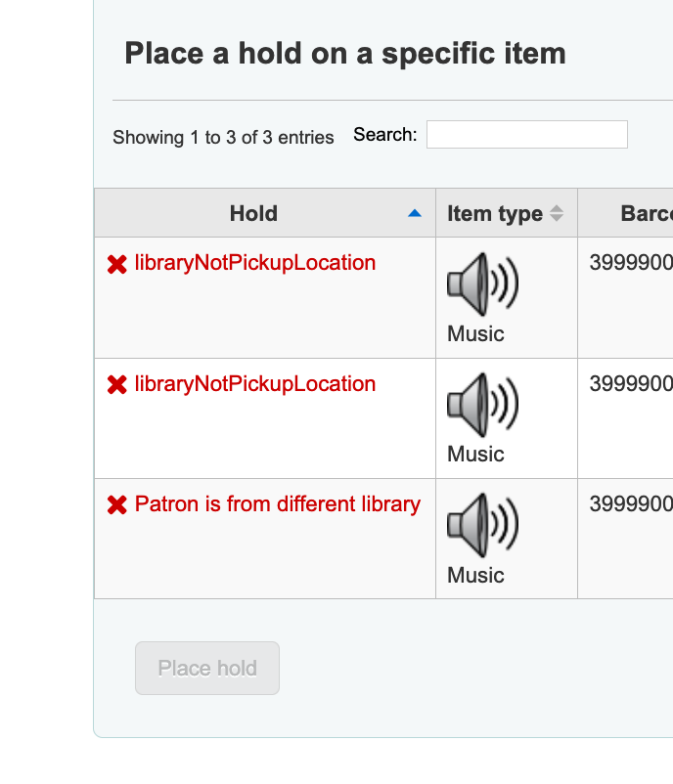Sort the table by the Hold column header text

[x=253, y=213]
